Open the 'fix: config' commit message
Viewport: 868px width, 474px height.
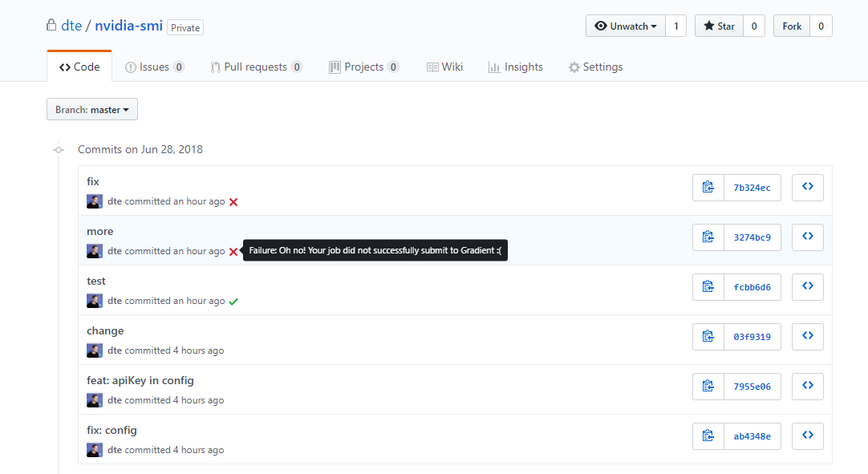(112, 430)
